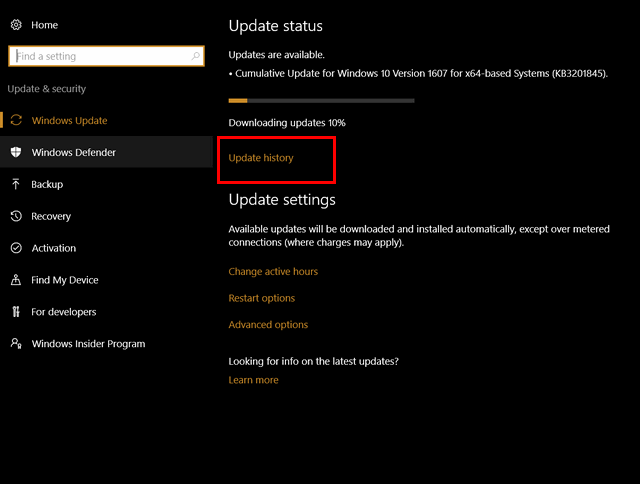Click the Windows Insider Program person icon

click(16, 343)
